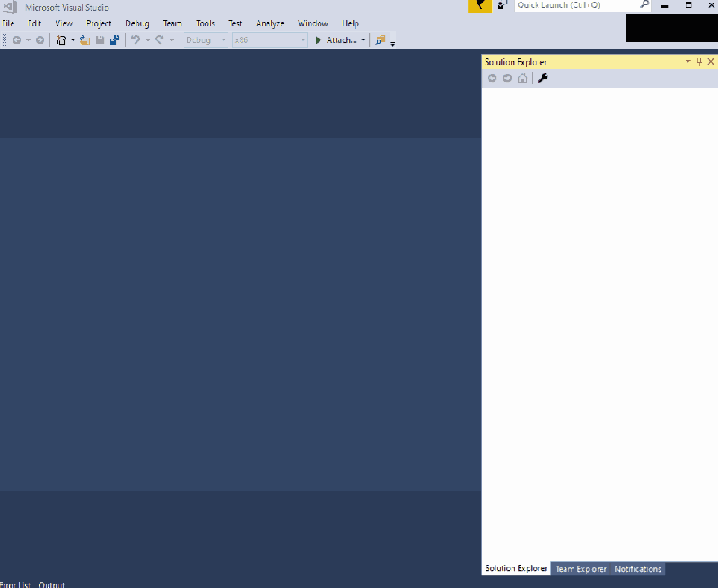
Task: Start debugging with the Attach button
Action: (337, 39)
